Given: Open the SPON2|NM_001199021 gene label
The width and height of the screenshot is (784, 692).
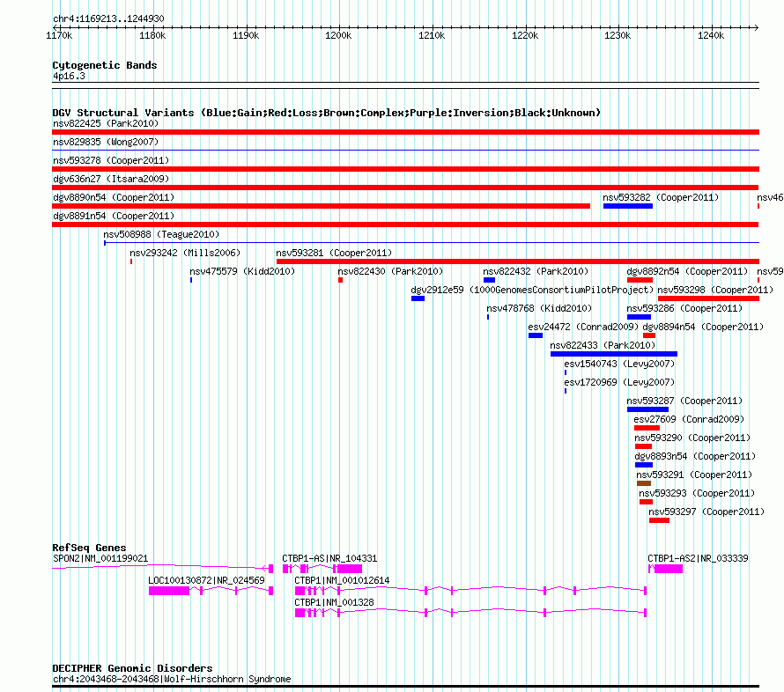Looking at the screenshot, I should click(x=100, y=558).
